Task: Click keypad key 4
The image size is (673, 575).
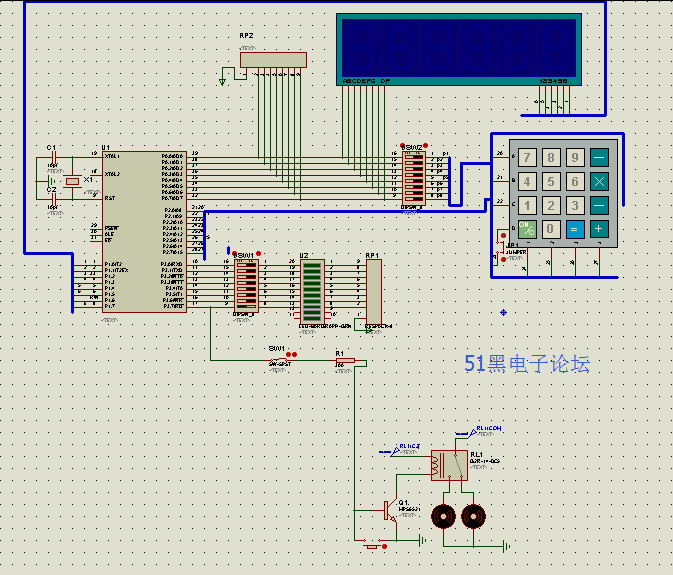Action: (x=527, y=182)
